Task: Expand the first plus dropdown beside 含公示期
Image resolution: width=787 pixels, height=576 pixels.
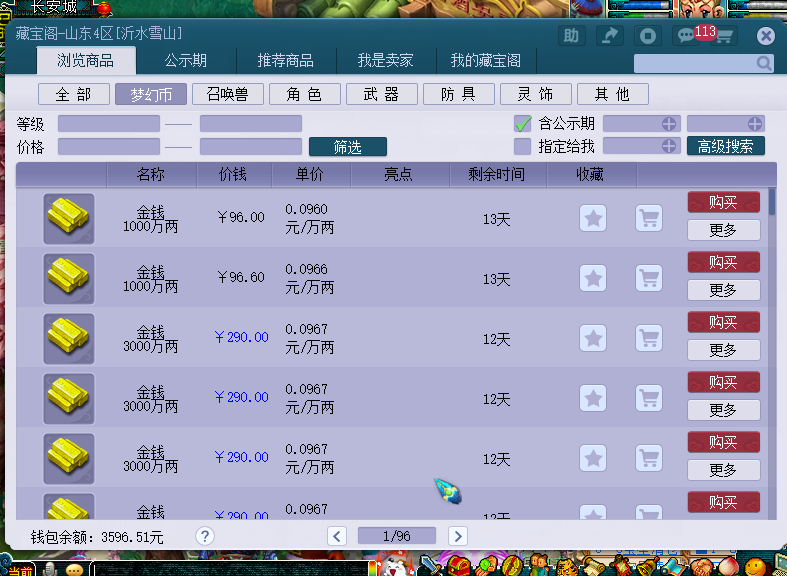Action: pos(669,124)
